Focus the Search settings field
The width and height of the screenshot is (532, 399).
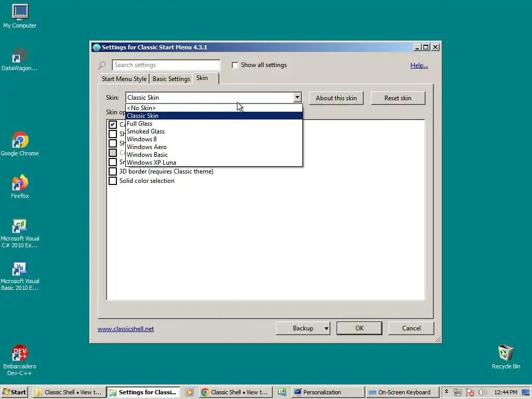click(x=166, y=65)
